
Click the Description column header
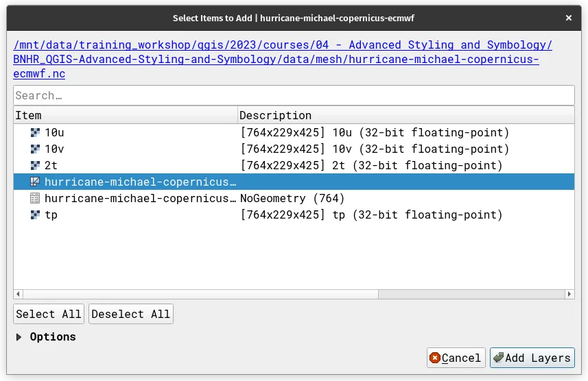tap(406, 115)
